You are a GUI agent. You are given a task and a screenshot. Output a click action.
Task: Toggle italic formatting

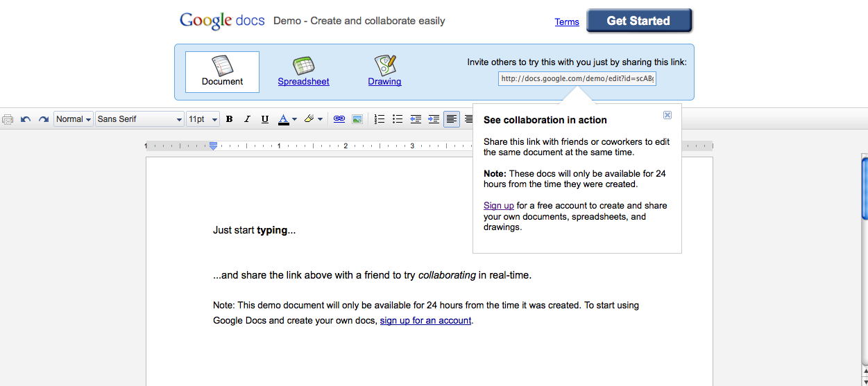[246, 119]
